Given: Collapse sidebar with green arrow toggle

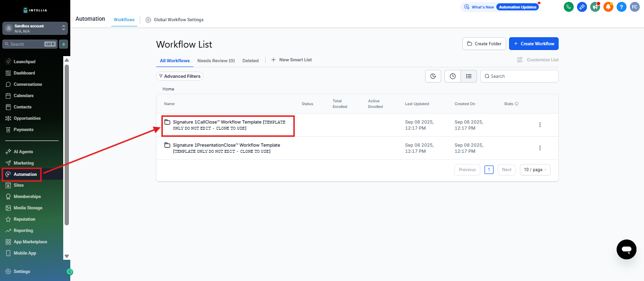Looking at the screenshot, I should [70, 272].
